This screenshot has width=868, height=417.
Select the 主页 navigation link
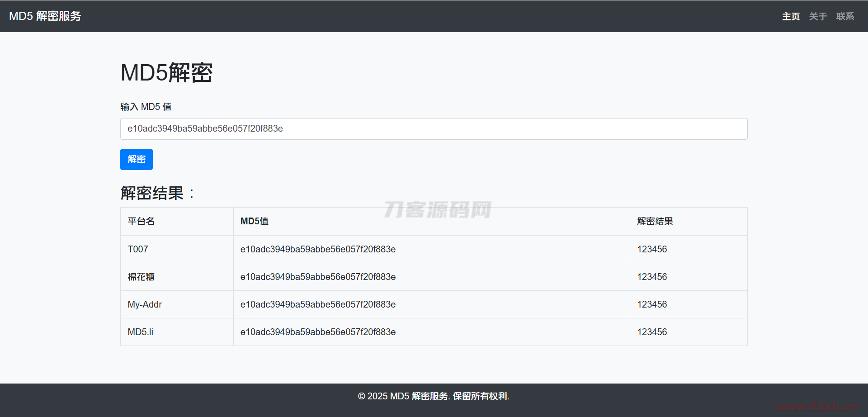coord(791,16)
